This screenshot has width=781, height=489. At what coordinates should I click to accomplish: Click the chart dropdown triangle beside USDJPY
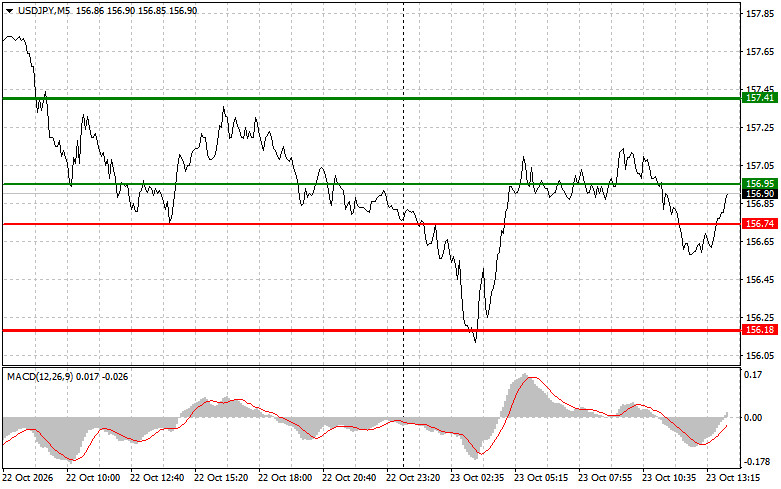9,11
